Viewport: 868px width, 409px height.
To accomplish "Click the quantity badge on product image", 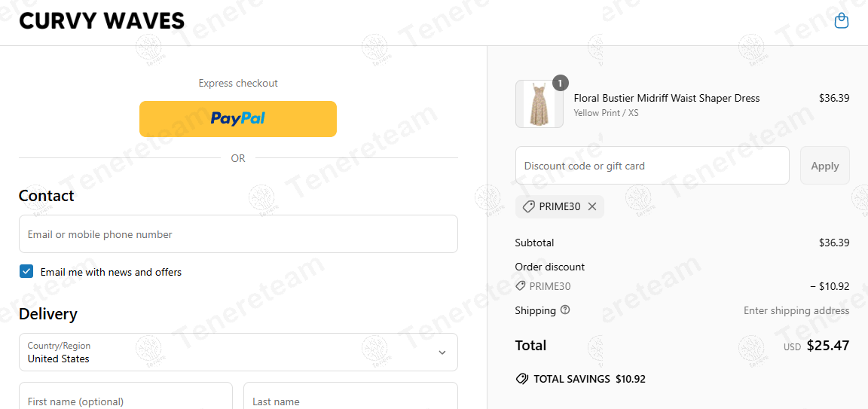I will click(x=560, y=83).
